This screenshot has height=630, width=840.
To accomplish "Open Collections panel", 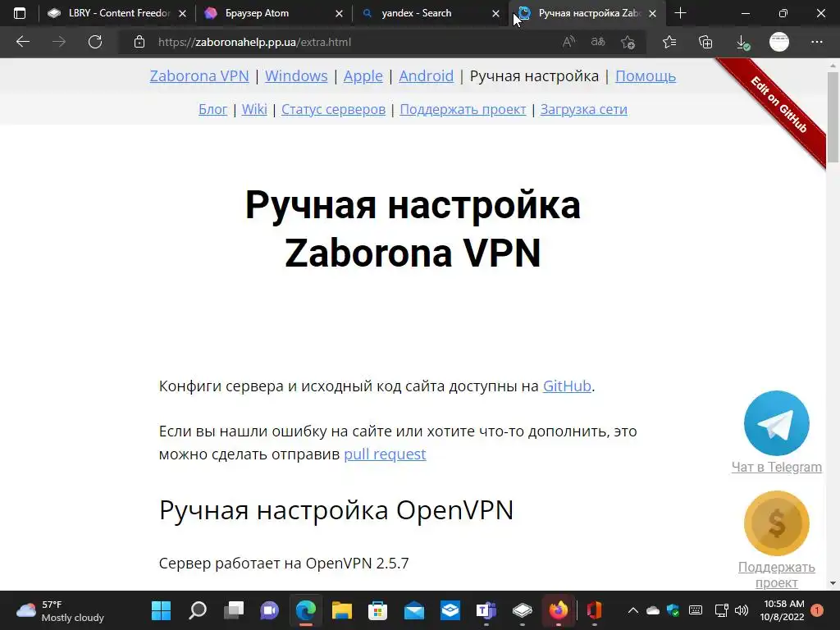I will (705, 42).
